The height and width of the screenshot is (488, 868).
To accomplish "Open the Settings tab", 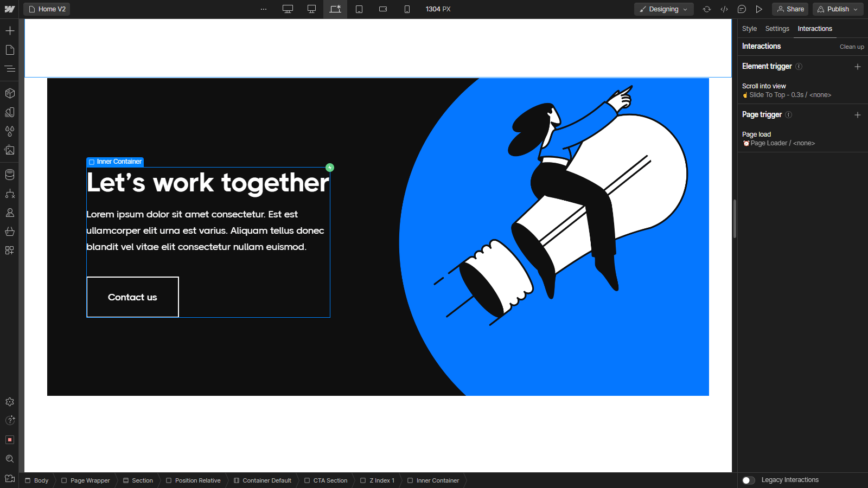I will click(x=777, y=29).
